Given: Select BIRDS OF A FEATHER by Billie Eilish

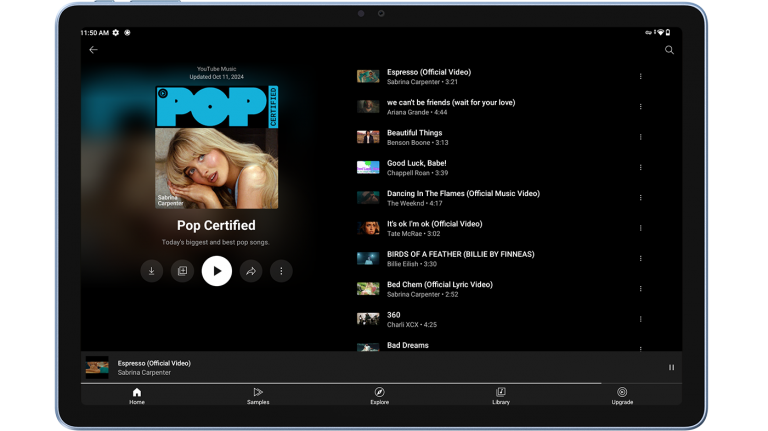Looking at the screenshot, I should coord(460,258).
